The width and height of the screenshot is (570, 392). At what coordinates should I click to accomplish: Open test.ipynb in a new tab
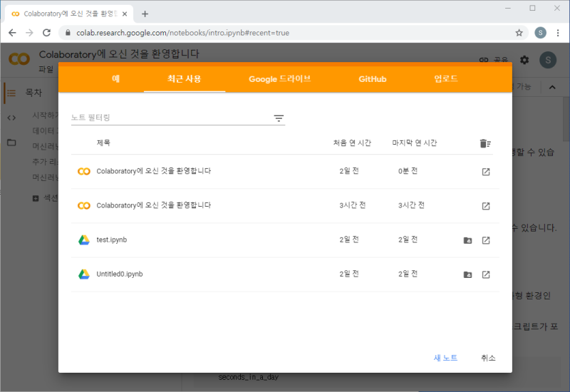pos(486,240)
